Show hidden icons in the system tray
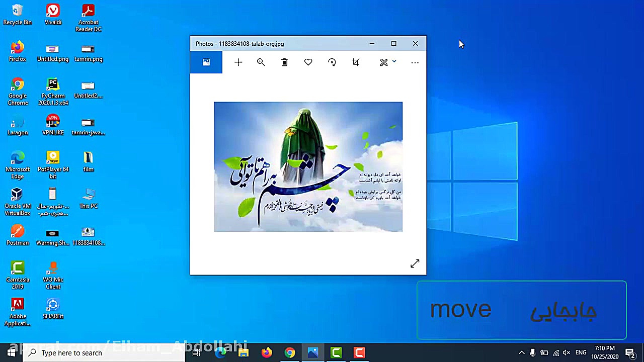 coord(522,352)
